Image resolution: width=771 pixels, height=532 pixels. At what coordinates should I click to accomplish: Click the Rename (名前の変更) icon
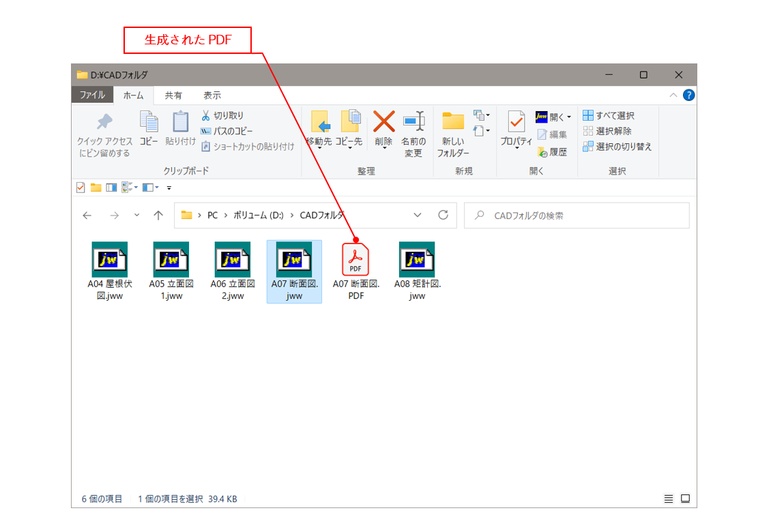coord(413,123)
